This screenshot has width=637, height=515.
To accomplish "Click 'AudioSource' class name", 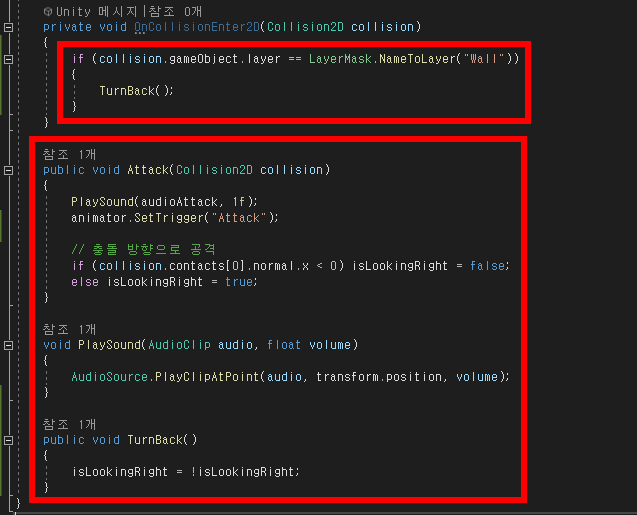I will pyautogui.click(x=110, y=377).
